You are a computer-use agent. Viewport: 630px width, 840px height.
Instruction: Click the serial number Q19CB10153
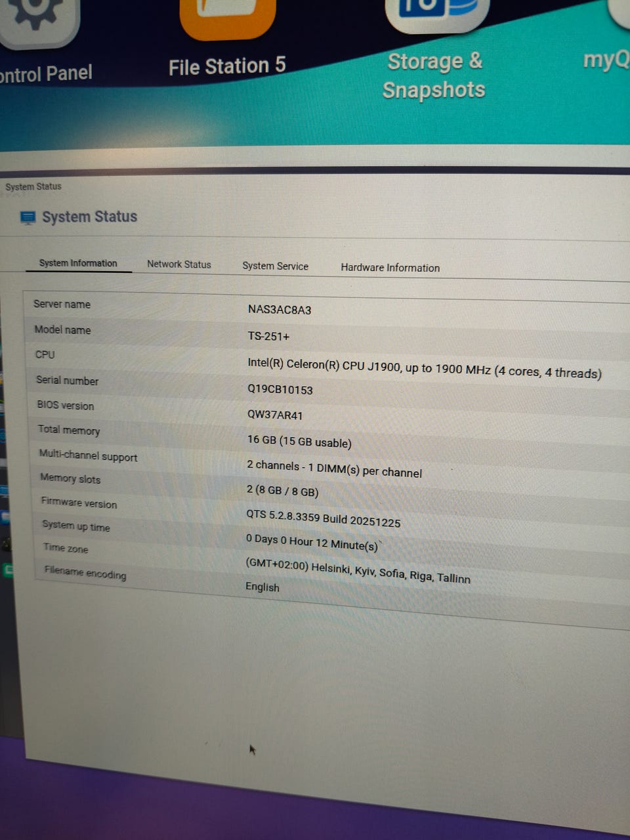tap(280, 389)
